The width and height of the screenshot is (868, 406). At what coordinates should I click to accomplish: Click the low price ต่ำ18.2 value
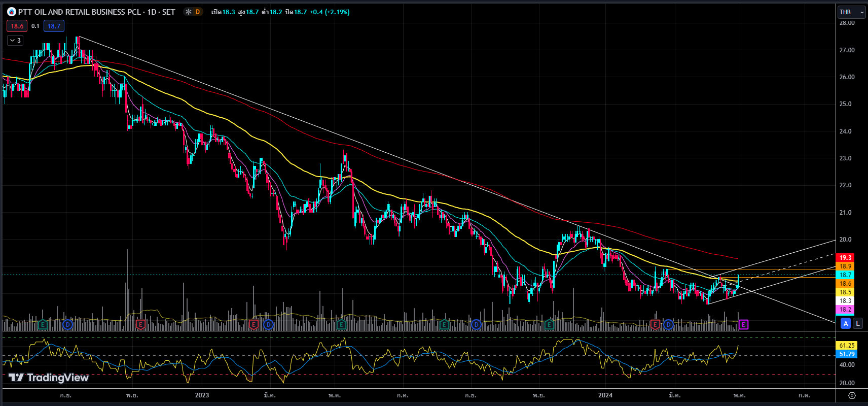[272, 12]
